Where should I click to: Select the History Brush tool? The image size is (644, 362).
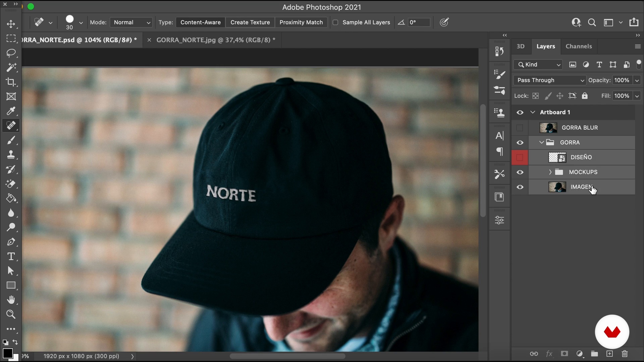coord(11,169)
